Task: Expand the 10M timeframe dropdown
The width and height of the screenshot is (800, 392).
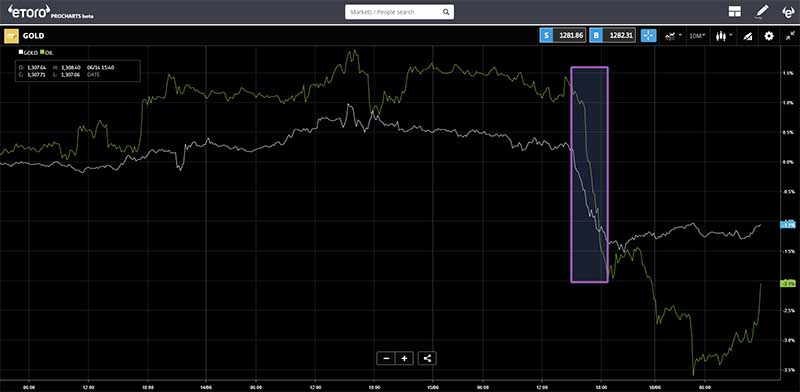Action: 697,36
